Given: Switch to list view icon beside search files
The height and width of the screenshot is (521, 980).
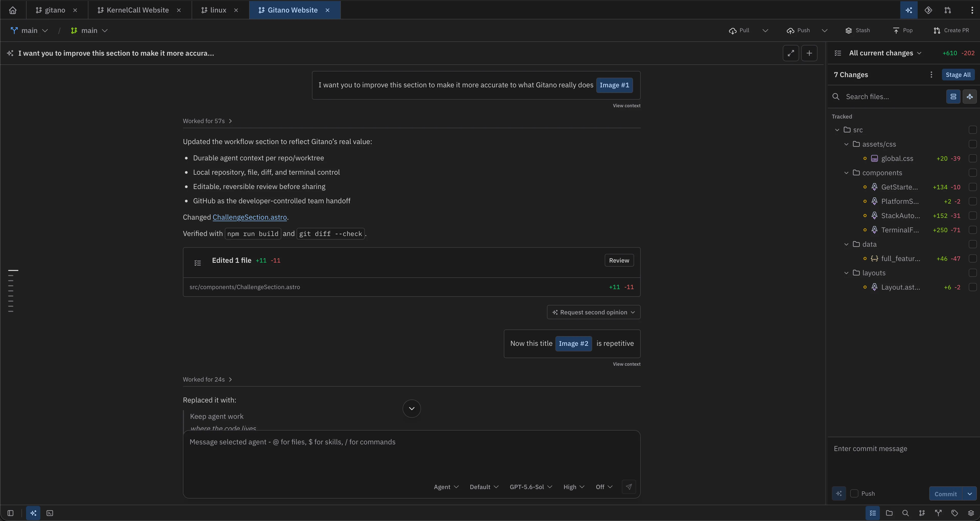Looking at the screenshot, I should coord(953,97).
